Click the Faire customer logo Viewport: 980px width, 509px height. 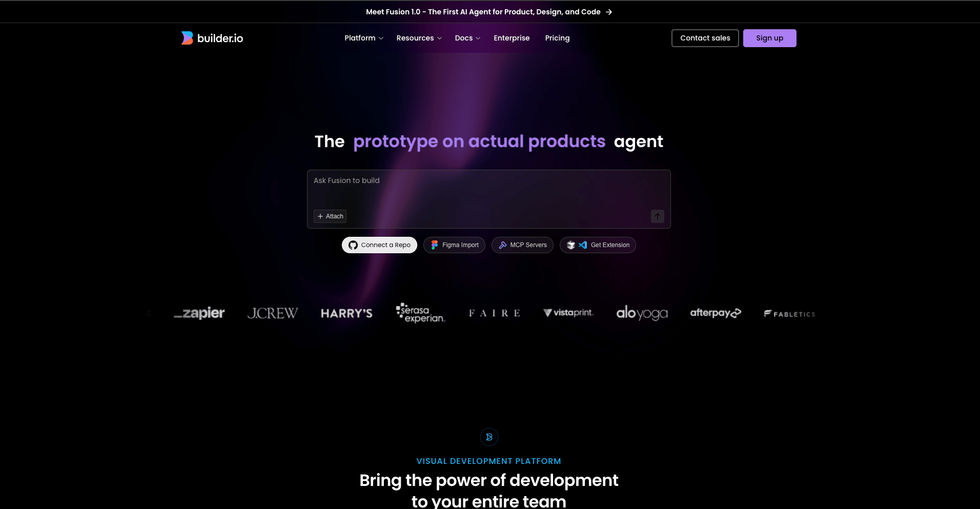tap(494, 313)
